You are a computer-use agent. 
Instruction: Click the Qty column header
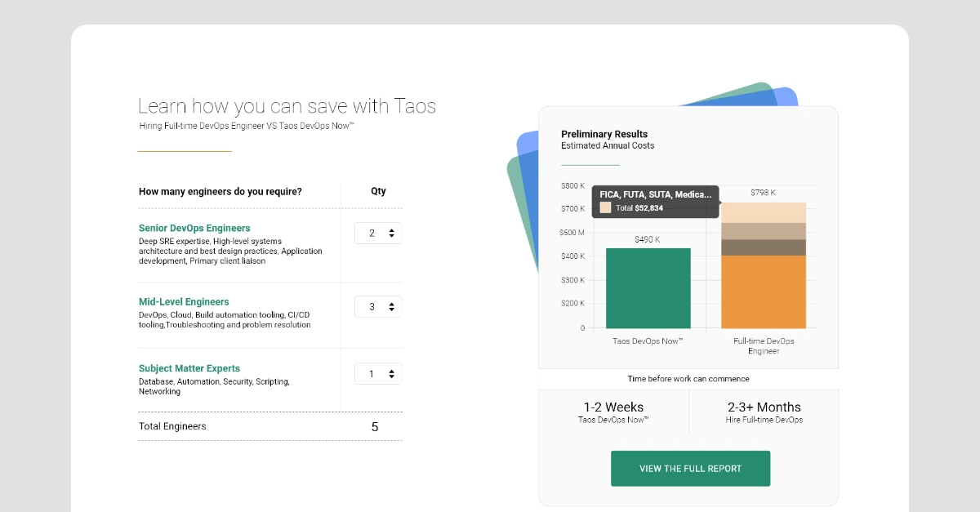[378, 191]
